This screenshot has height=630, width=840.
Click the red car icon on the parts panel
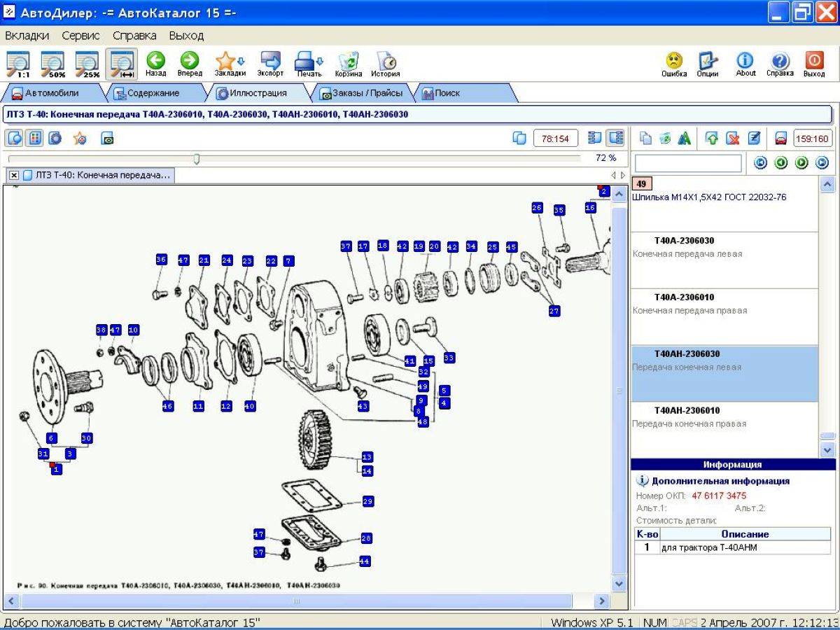(x=781, y=139)
